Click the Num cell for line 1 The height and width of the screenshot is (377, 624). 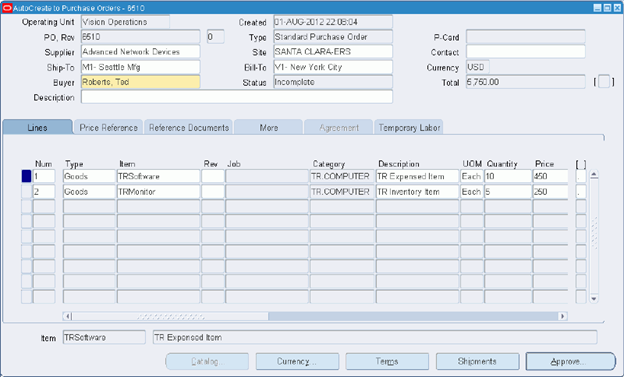[x=44, y=176]
